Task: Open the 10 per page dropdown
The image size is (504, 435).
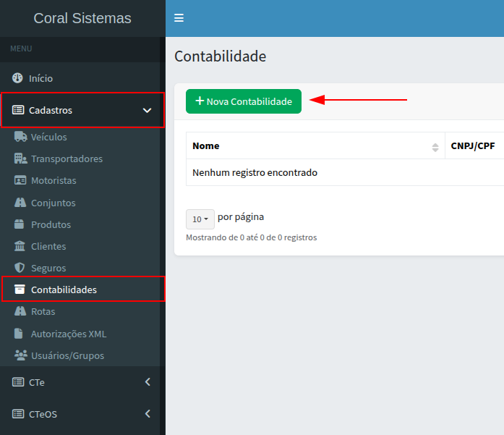Action: point(200,219)
